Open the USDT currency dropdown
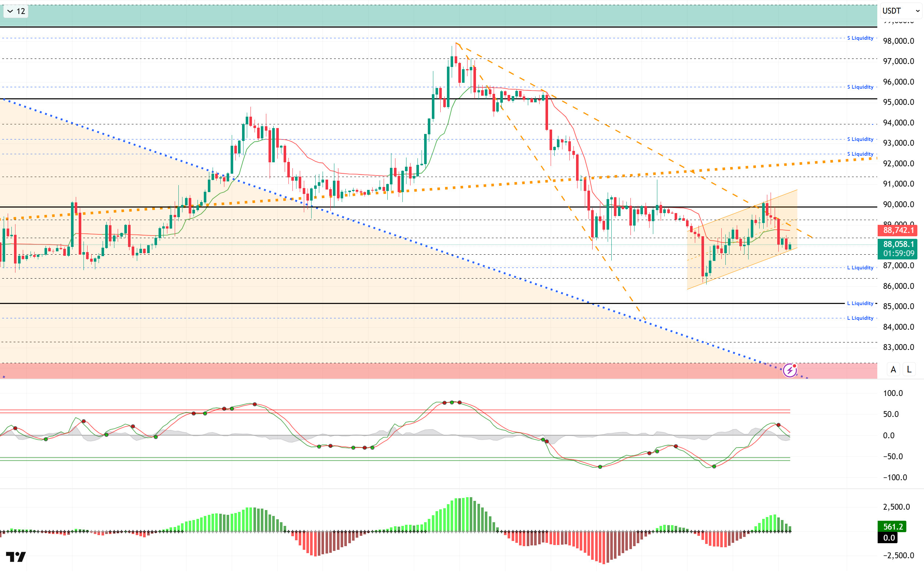 pyautogui.click(x=900, y=11)
